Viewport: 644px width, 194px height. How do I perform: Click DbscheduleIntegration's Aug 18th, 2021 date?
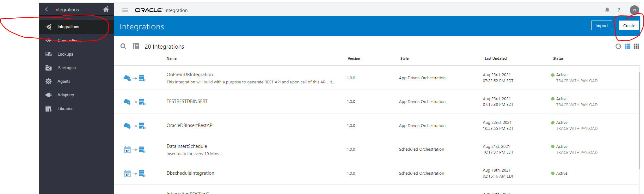[x=496, y=170]
